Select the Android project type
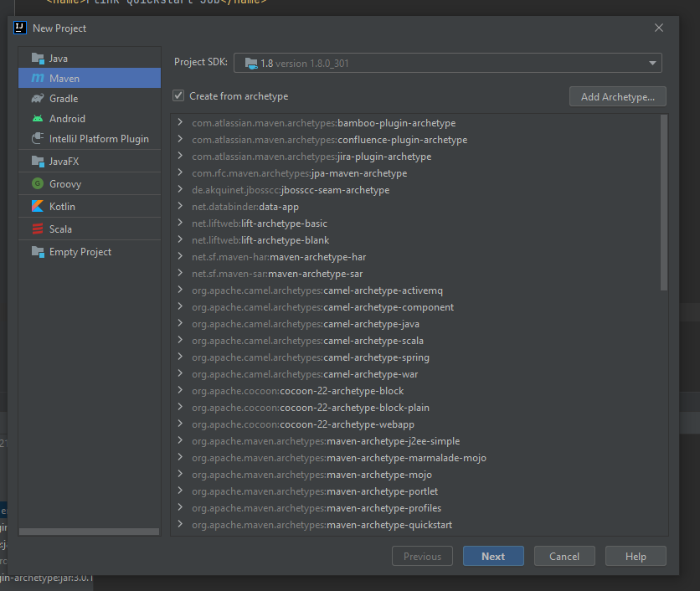Image resolution: width=700 pixels, height=591 pixels. (90, 118)
